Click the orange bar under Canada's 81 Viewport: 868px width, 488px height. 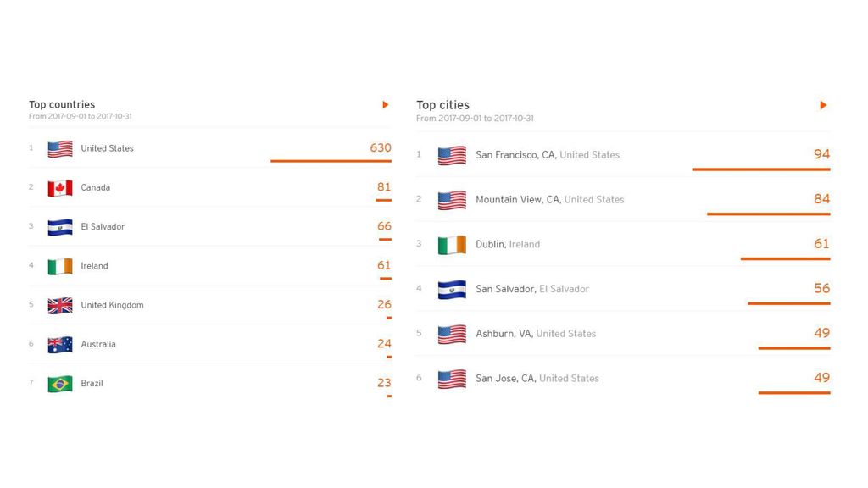pyautogui.click(x=384, y=200)
